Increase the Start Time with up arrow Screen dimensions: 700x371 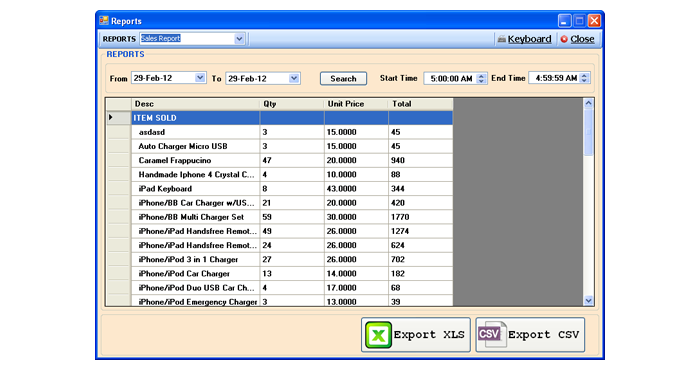click(481, 76)
